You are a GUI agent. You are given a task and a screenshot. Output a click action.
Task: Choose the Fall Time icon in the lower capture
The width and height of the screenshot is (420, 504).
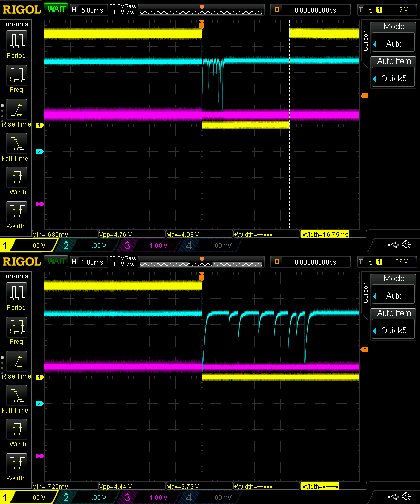point(17,395)
